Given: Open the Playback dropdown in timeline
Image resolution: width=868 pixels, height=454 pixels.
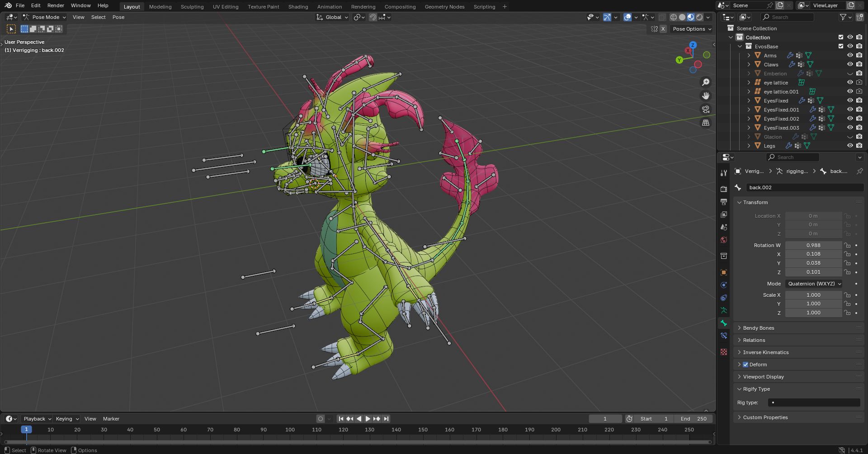Looking at the screenshot, I should coord(37,419).
